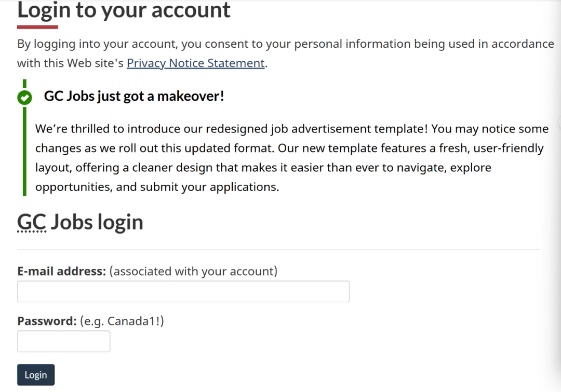Click into the Password input box
This screenshot has width=561, height=392.
click(x=63, y=342)
